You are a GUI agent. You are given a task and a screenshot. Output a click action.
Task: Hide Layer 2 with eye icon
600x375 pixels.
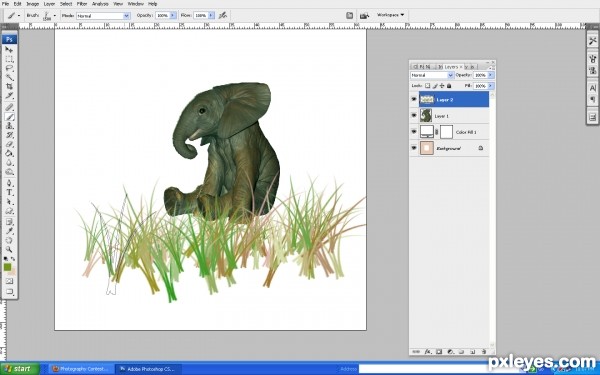point(414,99)
